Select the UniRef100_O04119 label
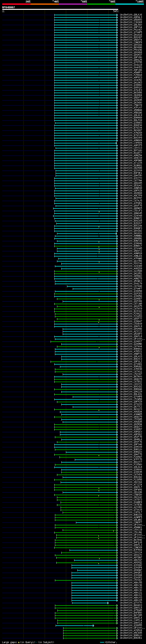The image size is (146, 644). [x=131, y=65]
